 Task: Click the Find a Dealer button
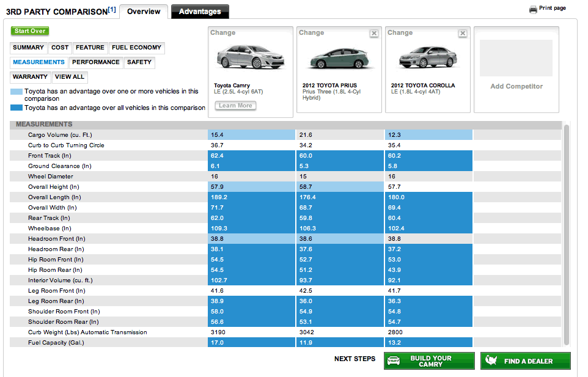(x=526, y=361)
